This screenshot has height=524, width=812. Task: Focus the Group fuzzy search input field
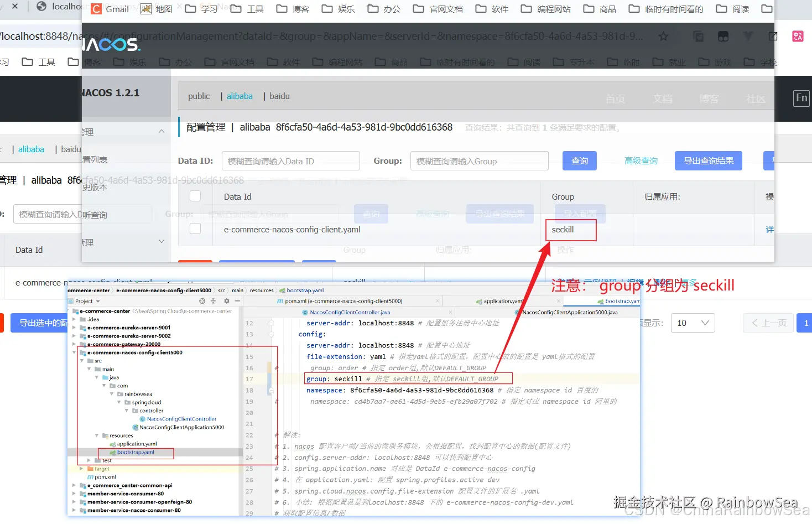(480, 161)
